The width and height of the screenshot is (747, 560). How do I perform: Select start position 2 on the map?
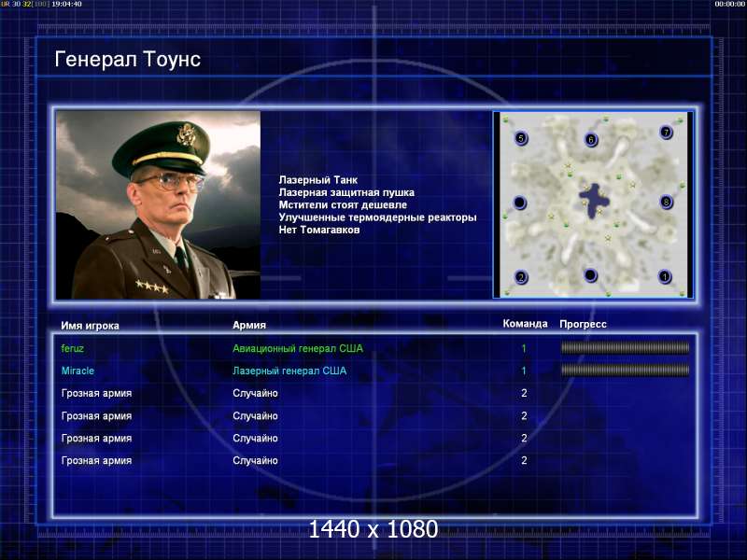click(x=521, y=277)
